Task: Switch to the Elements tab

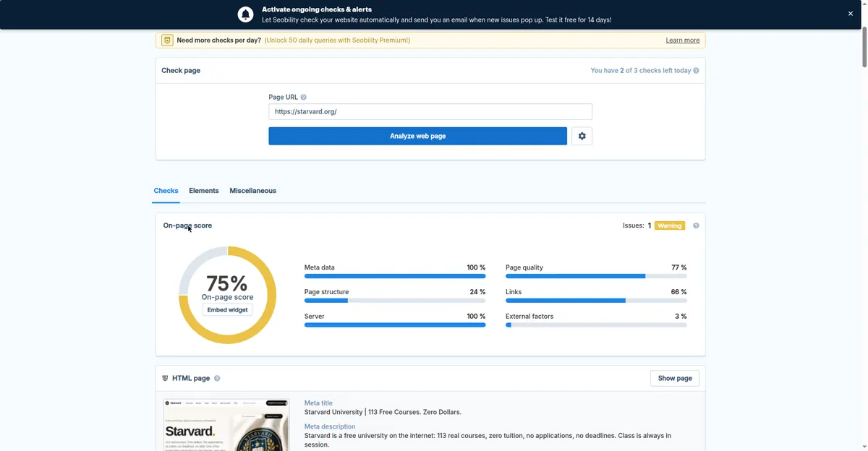Action: (204, 191)
